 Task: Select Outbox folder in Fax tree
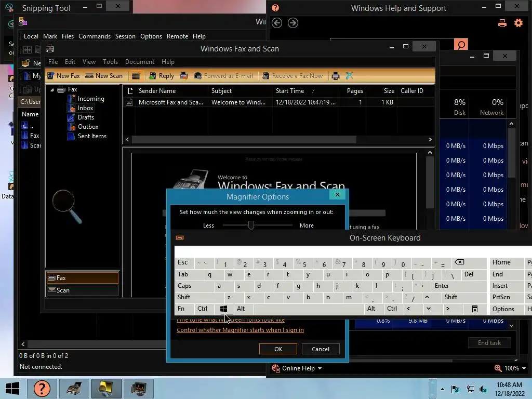click(83, 127)
